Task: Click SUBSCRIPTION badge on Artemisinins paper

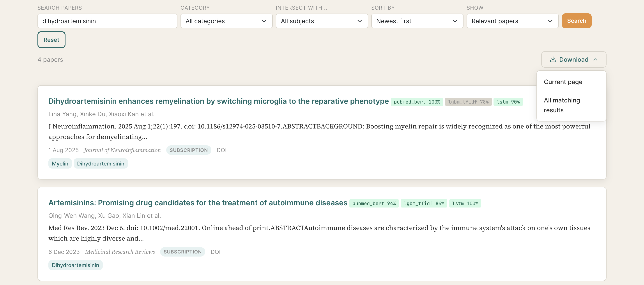Action: [x=182, y=252]
